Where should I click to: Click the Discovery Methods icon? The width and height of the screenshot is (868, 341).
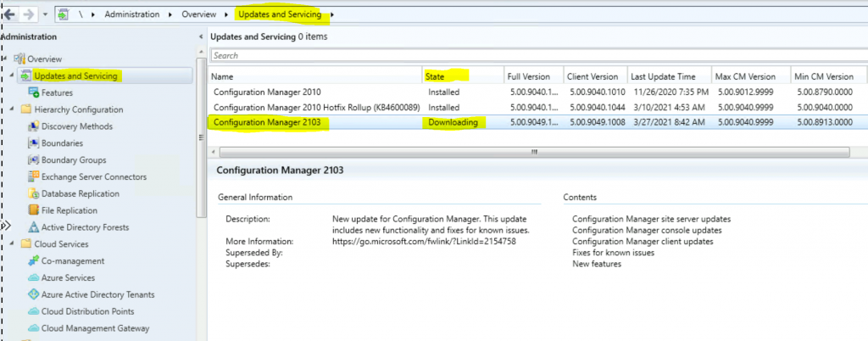click(x=33, y=126)
